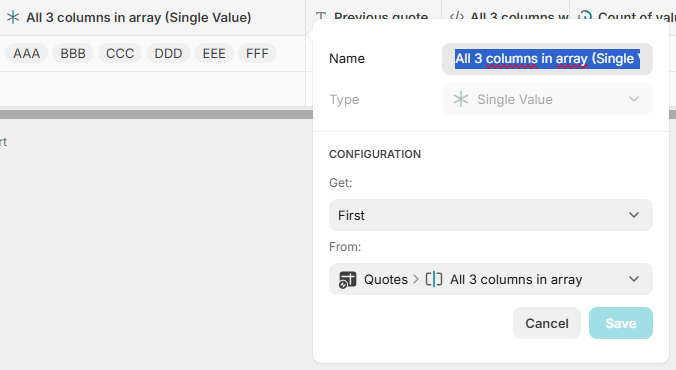Select the column header All 3 columns in array (Single Value)
This screenshot has width=676, height=370.
[x=153, y=18]
